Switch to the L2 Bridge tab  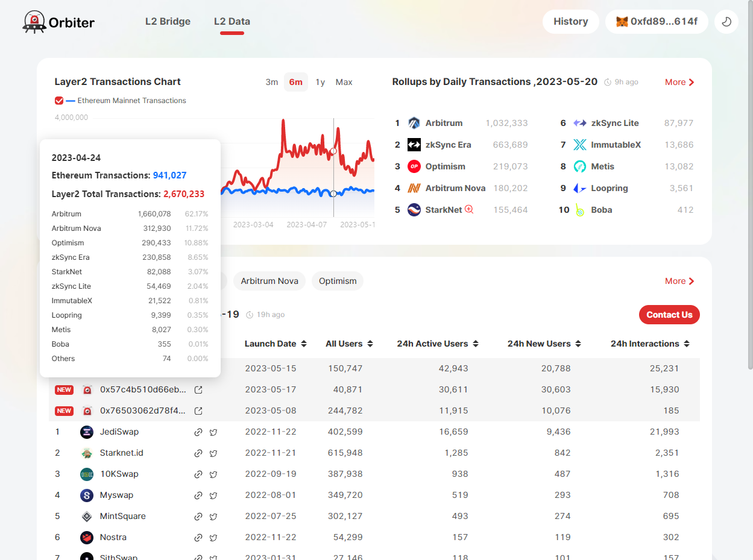[168, 22]
